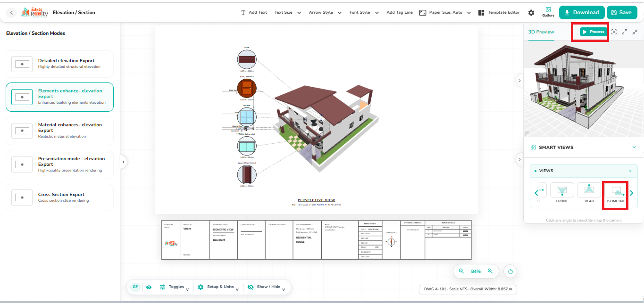This screenshot has height=304, width=644.
Task: Show previous views with the left arrow
Action: (x=536, y=193)
